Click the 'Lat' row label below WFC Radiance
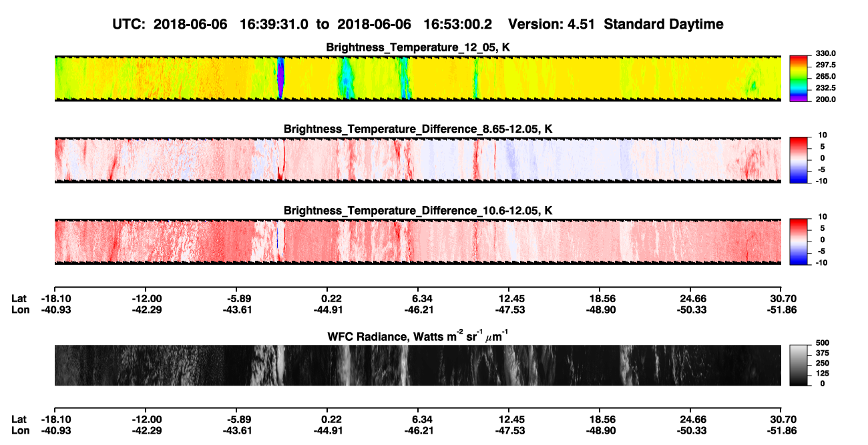The height and width of the screenshot is (445, 868). click(x=19, y=419)
